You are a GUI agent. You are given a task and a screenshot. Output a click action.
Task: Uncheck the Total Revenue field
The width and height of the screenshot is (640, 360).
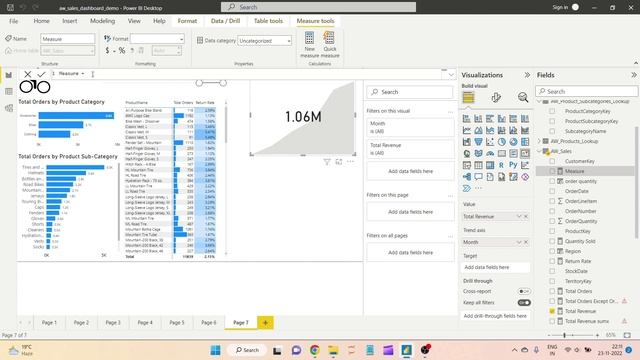pyautogui.click(x=552, y=311)
